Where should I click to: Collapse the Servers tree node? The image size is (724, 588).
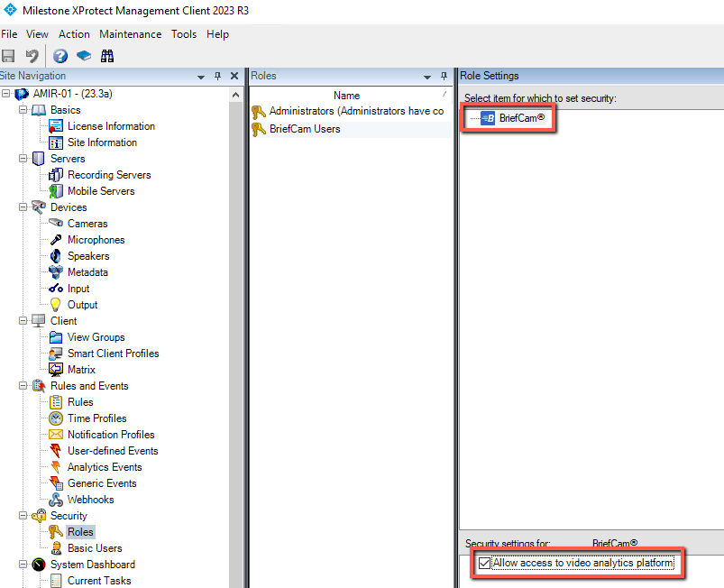point(23,159)
